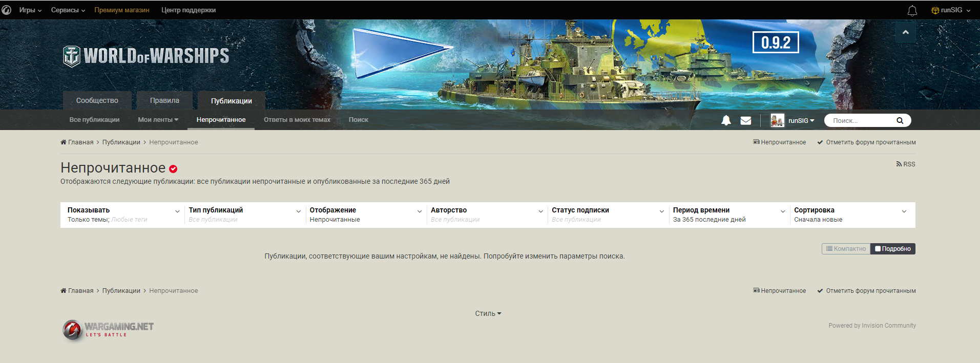This screenshot has width=980, height=363.
Task: Click the Wargaming.net footer logo
Action: 108,330
